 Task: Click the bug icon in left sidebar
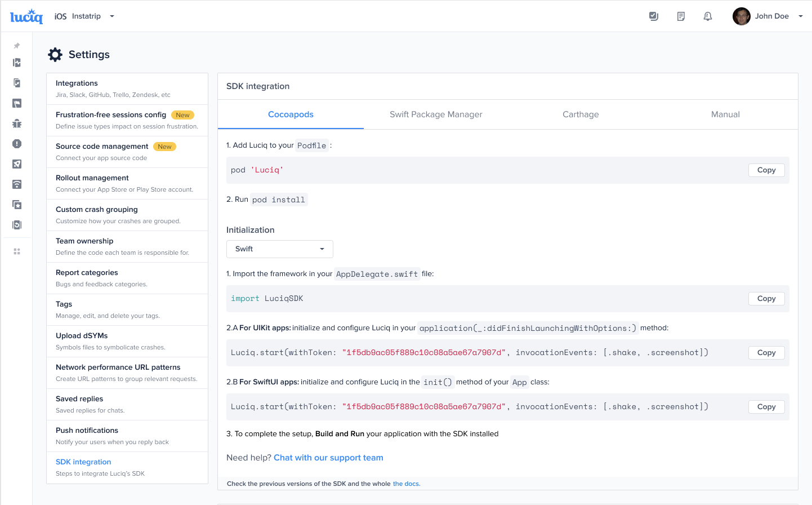tap(17, 123)
